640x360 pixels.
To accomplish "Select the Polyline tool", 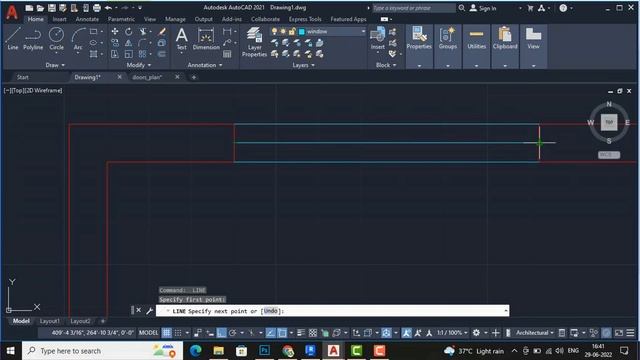I will (33, 39).
